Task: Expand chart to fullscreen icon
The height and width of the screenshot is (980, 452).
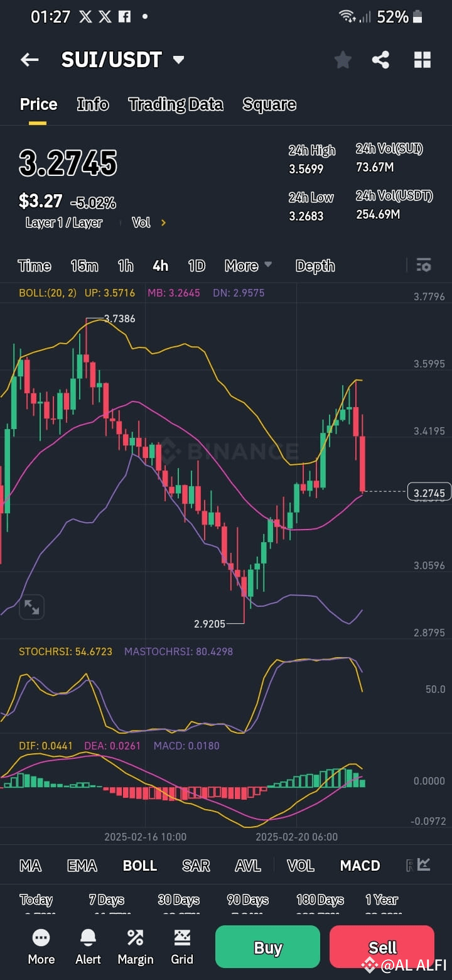Action: [31, 607]
